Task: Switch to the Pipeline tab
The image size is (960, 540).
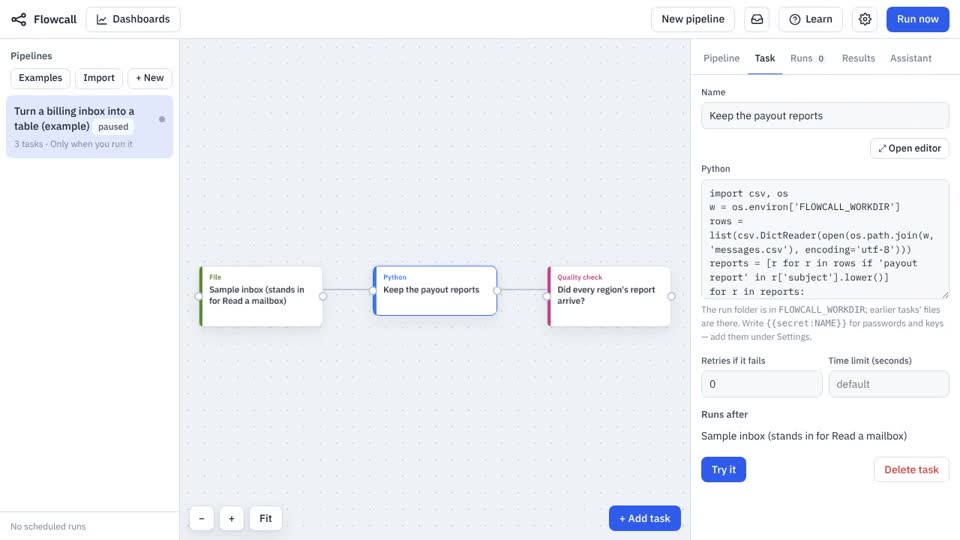Action: [x=721, y=58]
